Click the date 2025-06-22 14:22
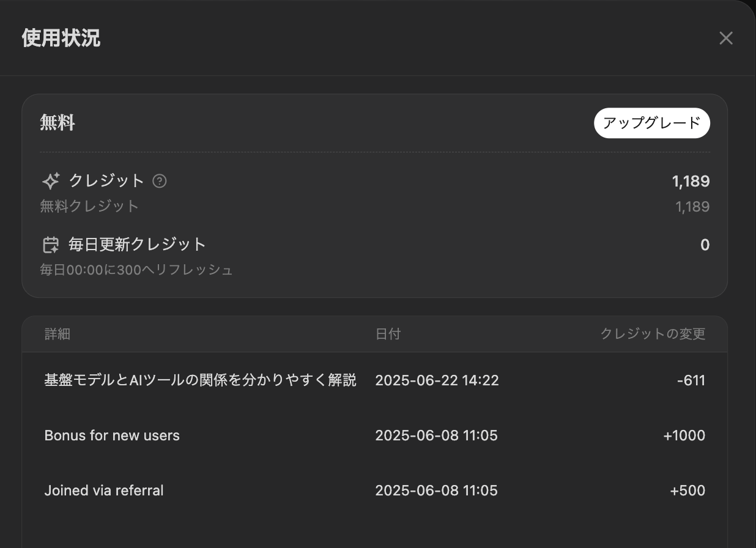This screenshot has height=548, width=756. point(437,380)
